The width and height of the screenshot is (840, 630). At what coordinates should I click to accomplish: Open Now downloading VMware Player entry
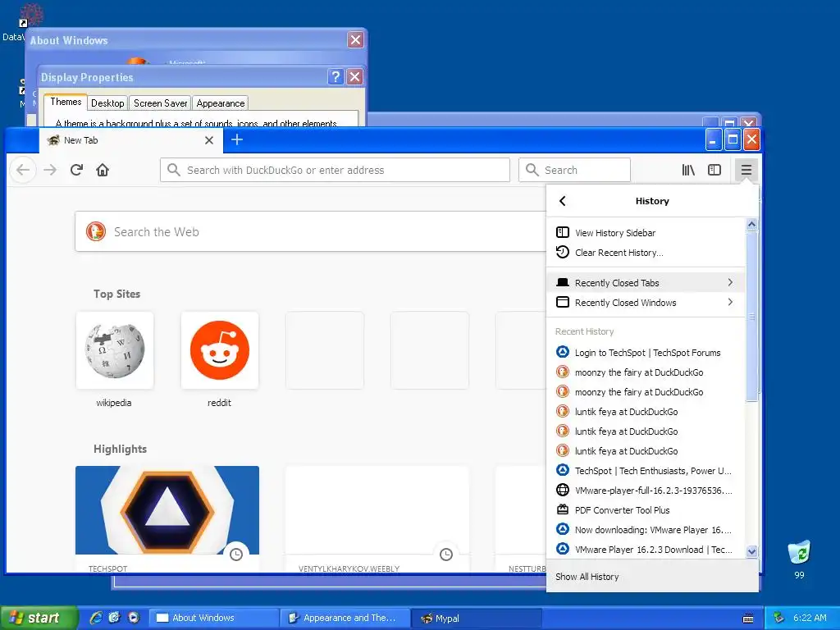[646, 530]
